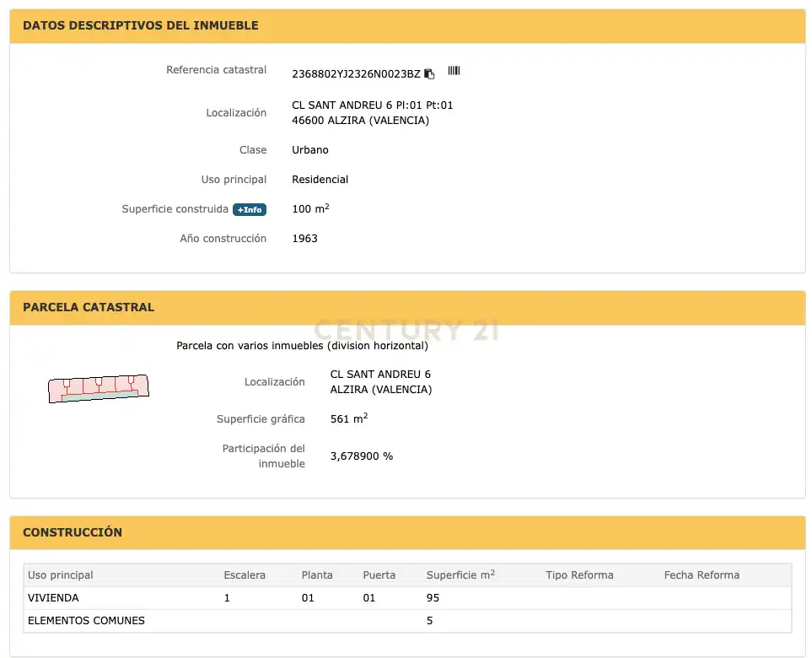Image resolution: width=812 pixels, height=658 pixels.
Task: Select the graphic area value 561 m²
Action: tap(349, 418)
